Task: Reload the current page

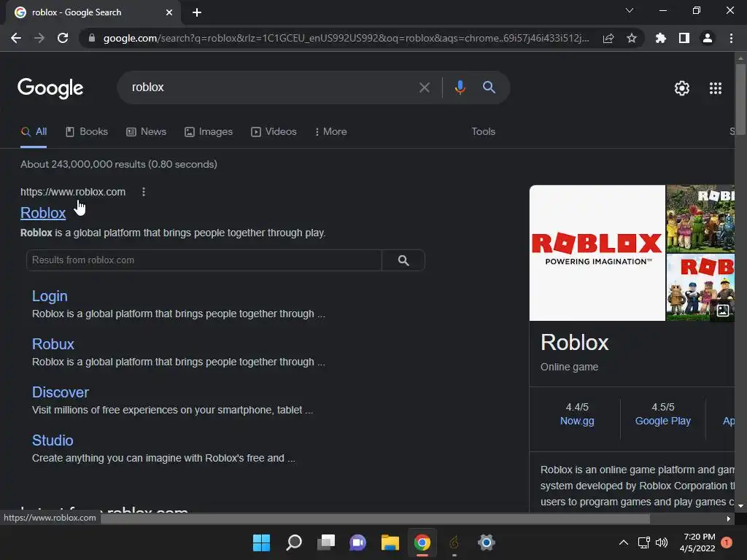Action: (x=63, y=38)
